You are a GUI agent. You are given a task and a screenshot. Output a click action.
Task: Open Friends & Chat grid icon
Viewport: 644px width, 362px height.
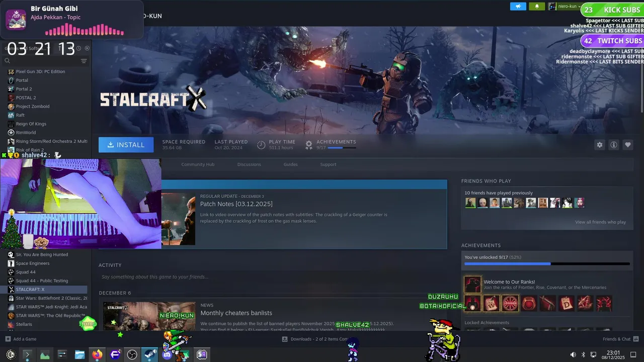(x=636, y=339)
